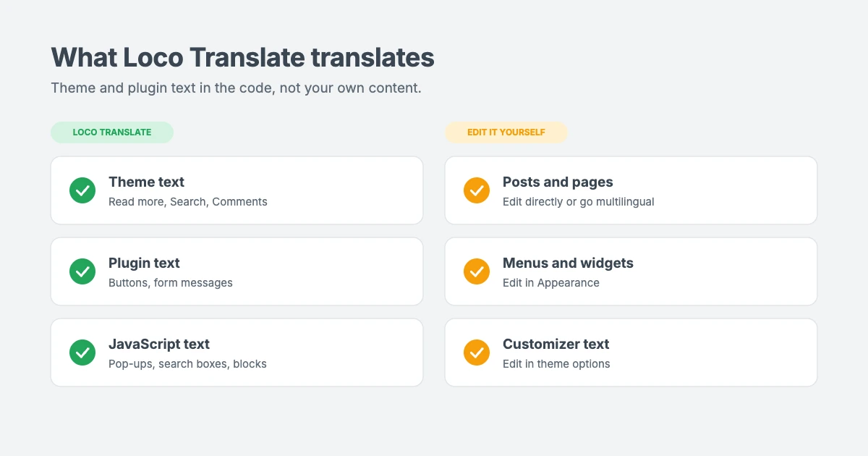Screen dimensions: 868x456
Task: Click the 'Theme text' card title
Action: click(146, 182)
